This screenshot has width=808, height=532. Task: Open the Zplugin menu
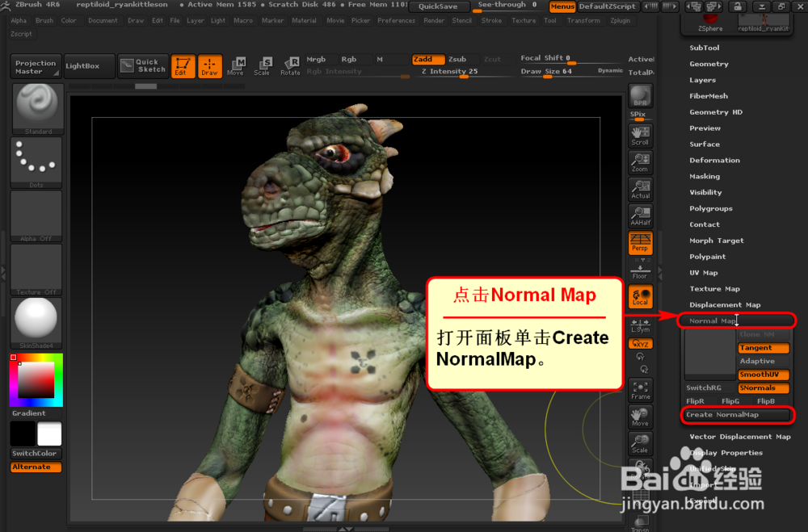click(620, 21)
